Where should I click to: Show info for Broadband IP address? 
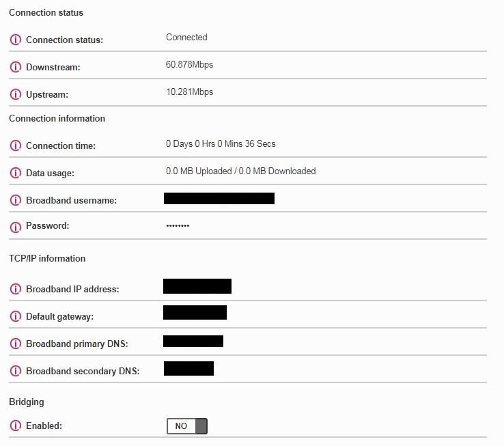tap(16, 289)
